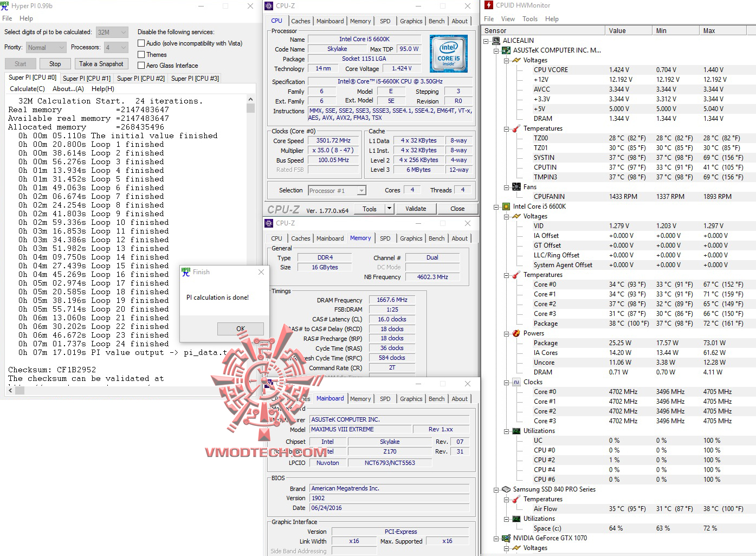Confirm the PI calculation dialog with OK
This screenshot has height=556, width=756.
pyautogui.click(x=241, y=329)
